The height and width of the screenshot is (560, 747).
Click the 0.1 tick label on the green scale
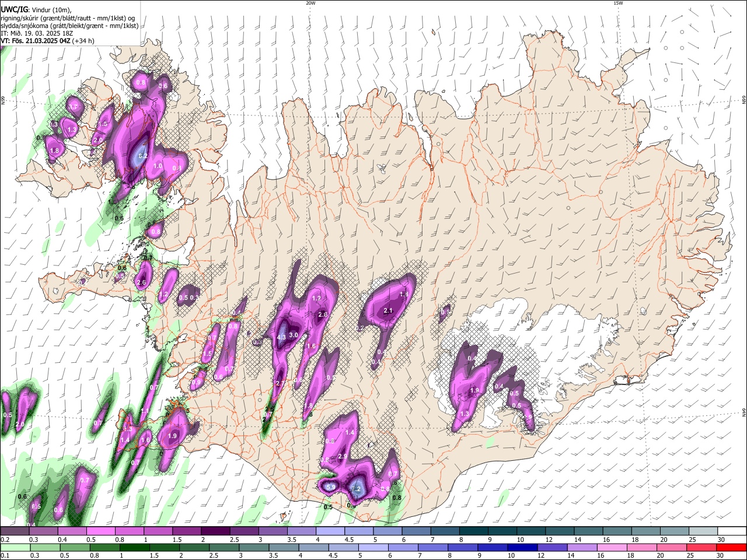click(5, 556)
